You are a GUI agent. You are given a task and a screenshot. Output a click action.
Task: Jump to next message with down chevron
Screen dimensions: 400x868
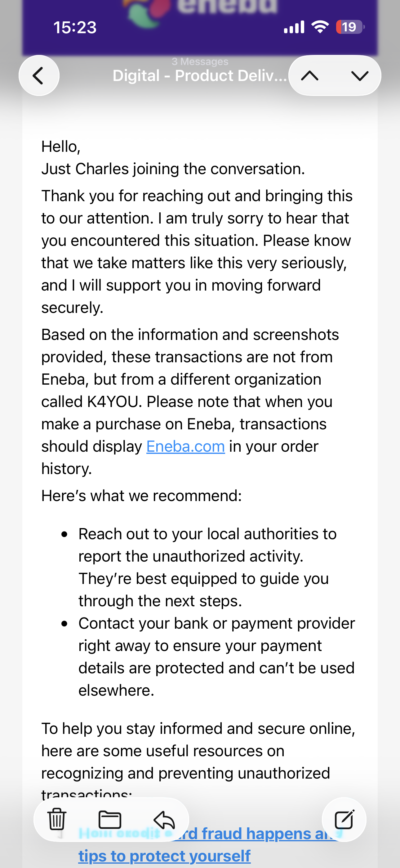360,75
